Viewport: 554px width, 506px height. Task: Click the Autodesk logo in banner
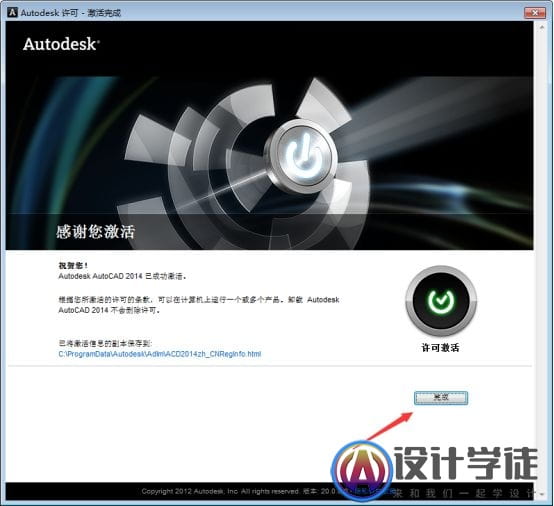point(61,45)
